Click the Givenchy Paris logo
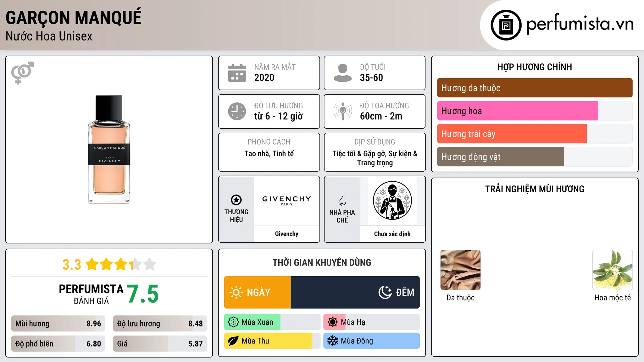644x362 pixels. (x=286, y=200)
